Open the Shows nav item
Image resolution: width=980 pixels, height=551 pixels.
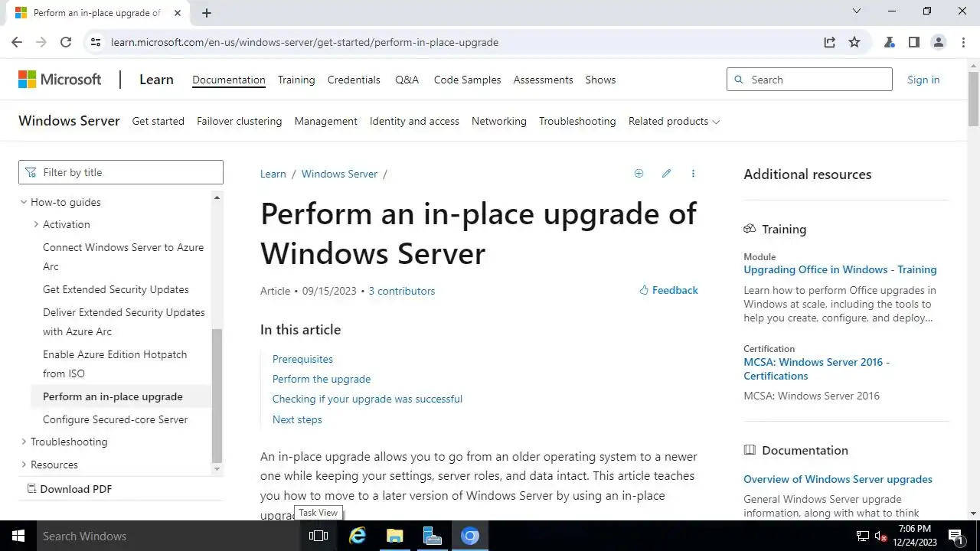[x=600, y=80]
